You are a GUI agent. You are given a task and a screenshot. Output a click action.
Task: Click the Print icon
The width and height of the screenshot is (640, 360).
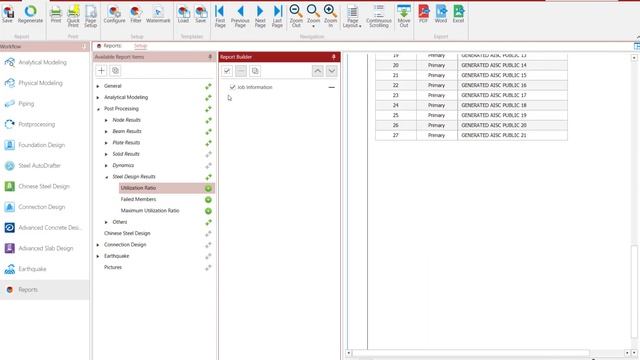point(56,14)
